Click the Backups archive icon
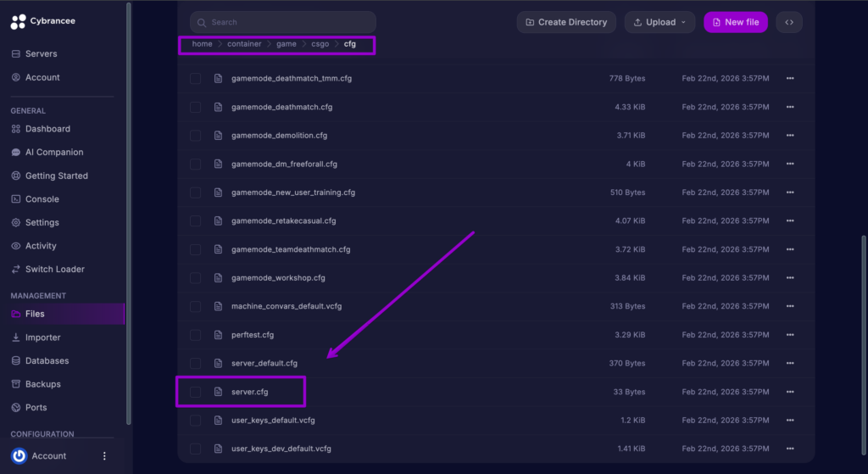Image resolution: width=868 pixels, height=474 pixels. [17, 384]
